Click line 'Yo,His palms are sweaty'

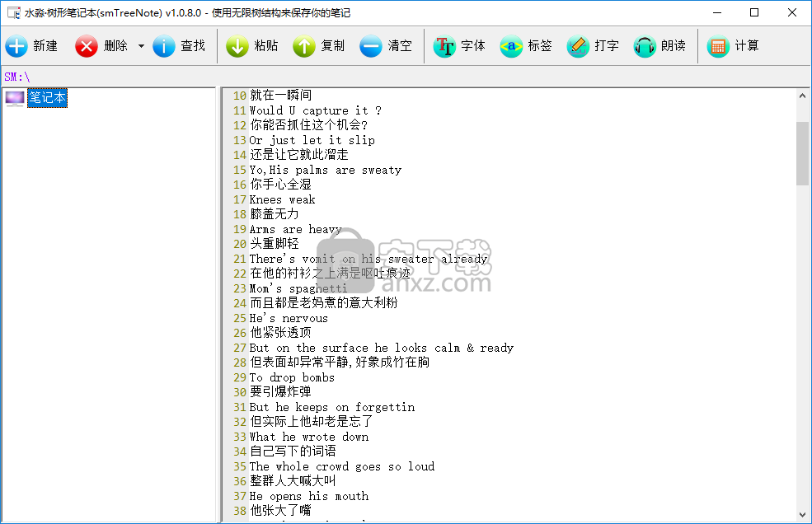(326, 170)
